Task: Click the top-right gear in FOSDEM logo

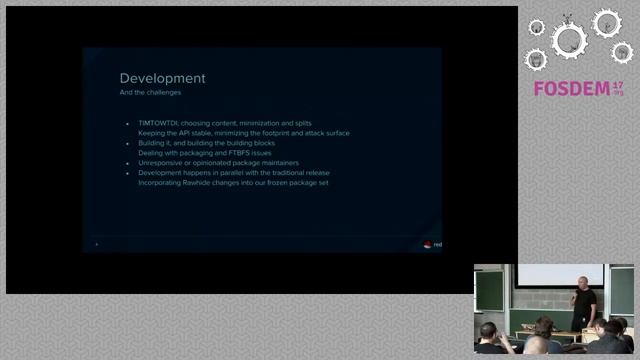Action: (607, 23)
